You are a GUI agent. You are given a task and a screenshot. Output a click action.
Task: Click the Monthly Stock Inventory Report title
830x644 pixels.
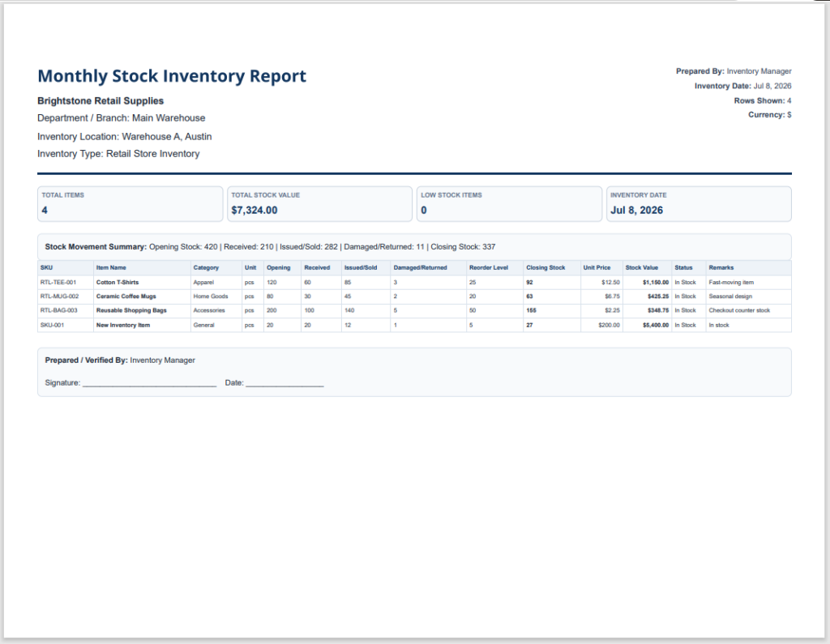click(172, 76)
